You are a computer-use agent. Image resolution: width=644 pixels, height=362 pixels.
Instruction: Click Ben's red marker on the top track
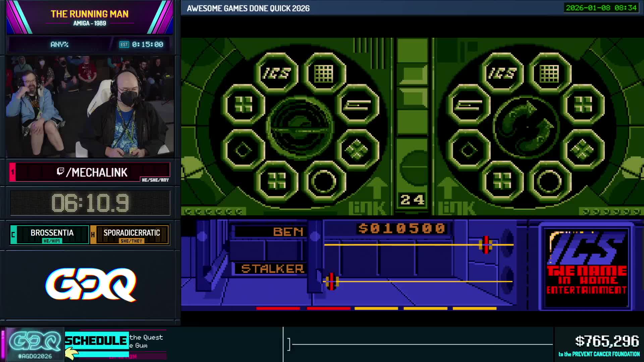[486, 245]
